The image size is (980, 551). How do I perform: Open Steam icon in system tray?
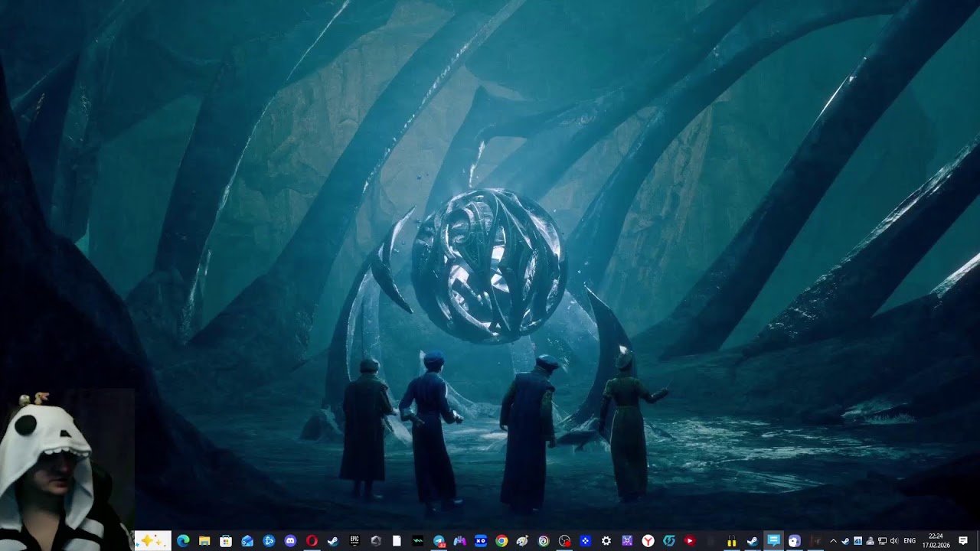(845, 541)
